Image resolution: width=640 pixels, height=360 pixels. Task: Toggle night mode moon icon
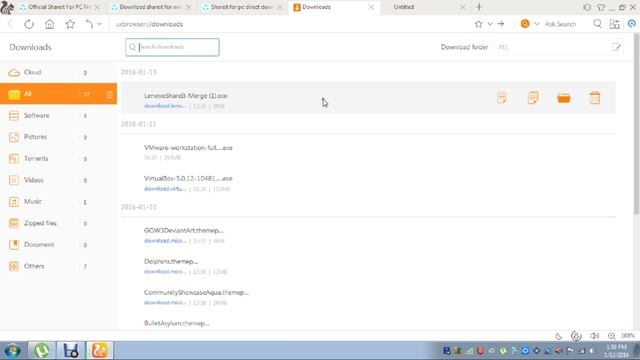click(x=558, y=336)
